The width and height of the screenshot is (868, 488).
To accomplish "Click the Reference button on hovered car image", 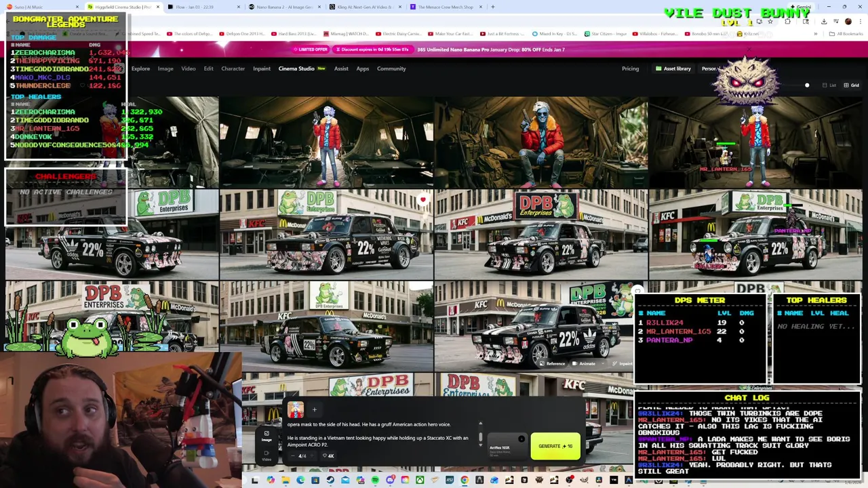I will pos(553,363).
